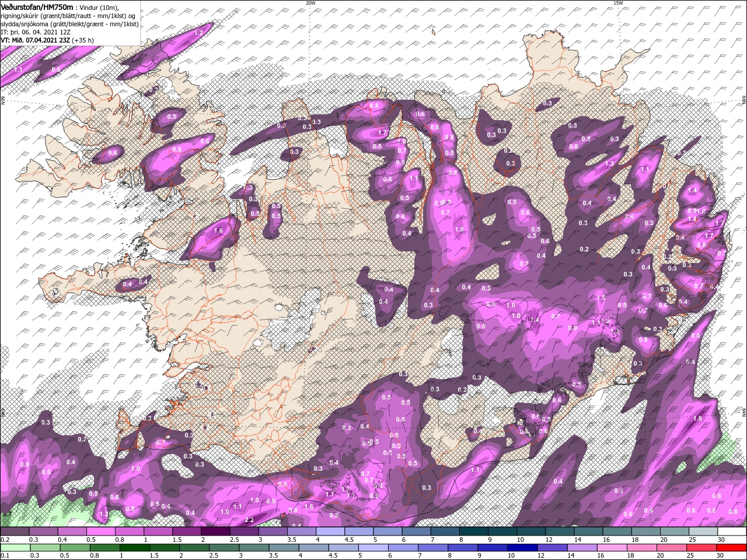
Task: Click the initial time 'IT: þri. 06. 04. 2021 12Z'
Action: click(35, 32)
